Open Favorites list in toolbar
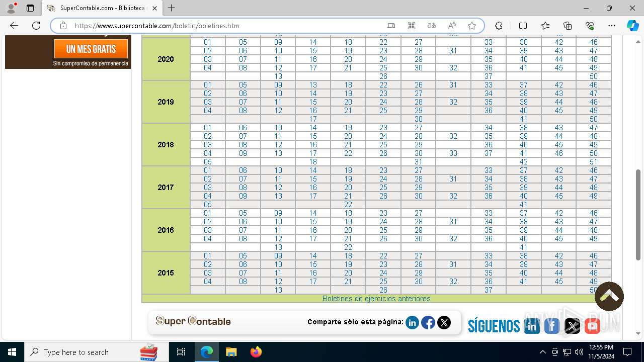 point(545,26)
